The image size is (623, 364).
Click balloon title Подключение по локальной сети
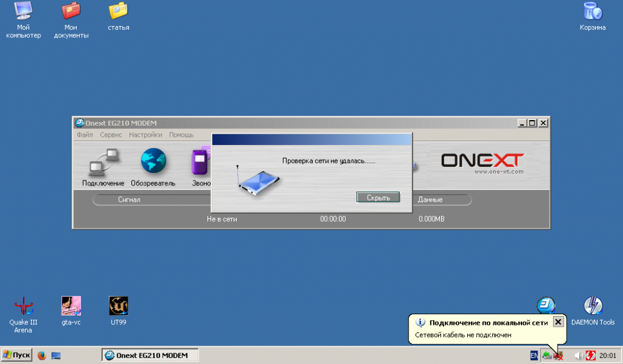(488, 323)
